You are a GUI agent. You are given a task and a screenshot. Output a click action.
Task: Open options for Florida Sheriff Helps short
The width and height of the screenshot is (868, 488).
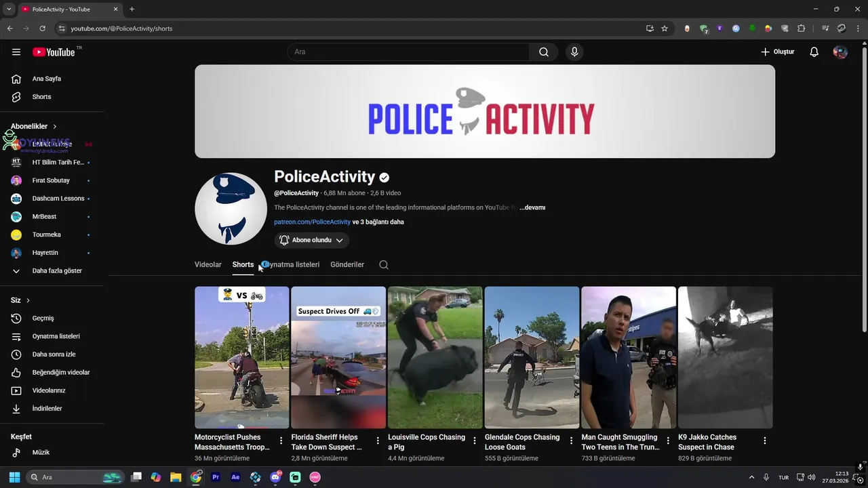378,441
